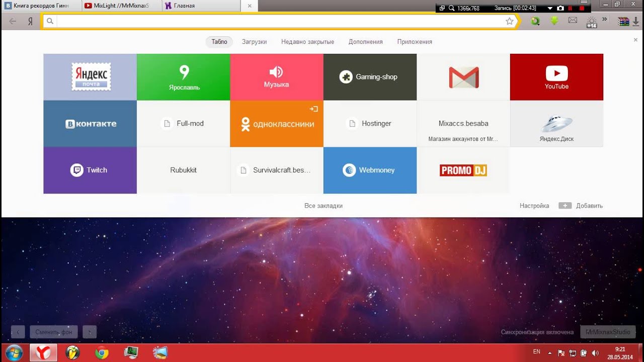The width and height of the screenshot is (644, 362).
Task: Click the green download arrow extension
Action: point(554,21)
